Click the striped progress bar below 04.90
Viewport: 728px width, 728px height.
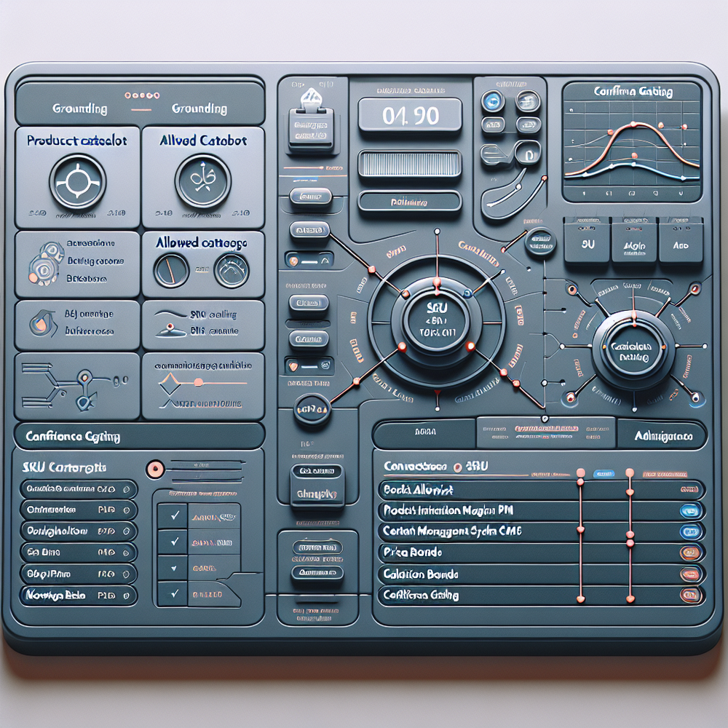tap(409, 164)
